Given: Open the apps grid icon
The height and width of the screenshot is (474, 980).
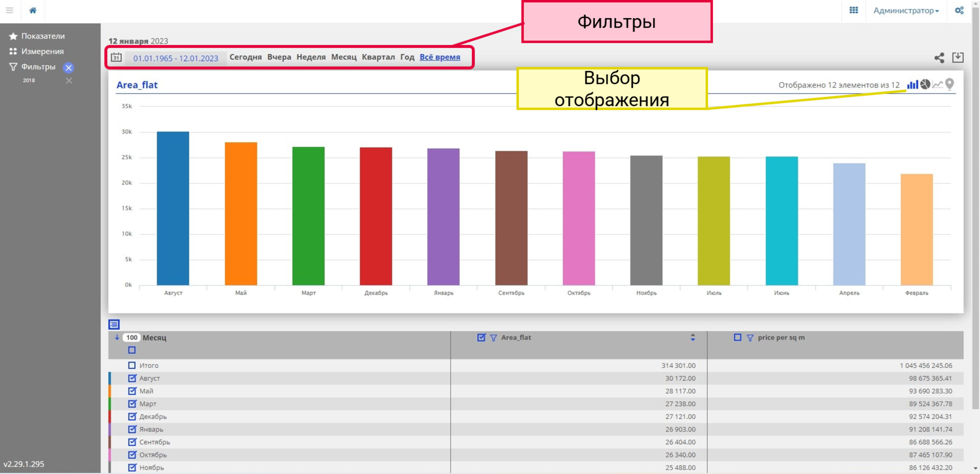Looking at the screenshot, I should 853,10.
